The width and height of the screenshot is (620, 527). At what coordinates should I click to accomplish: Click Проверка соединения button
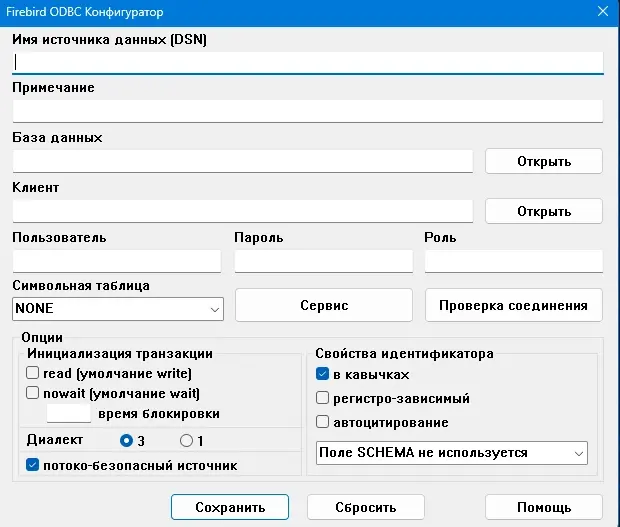point(514,305)
